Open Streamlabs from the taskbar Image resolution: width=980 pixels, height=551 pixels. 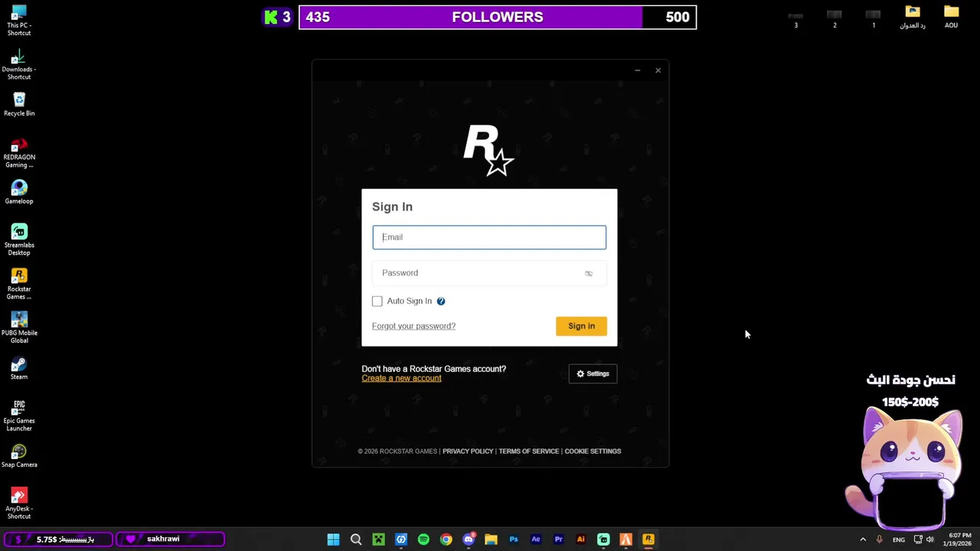(603, 540)
